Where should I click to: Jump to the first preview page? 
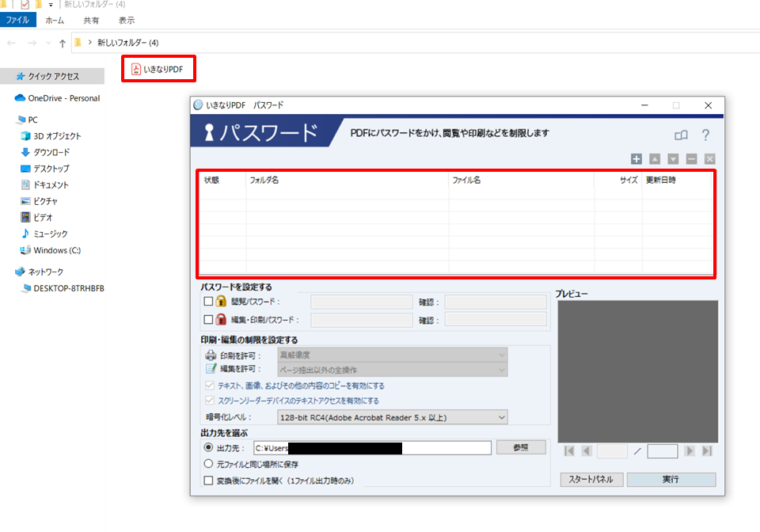(x=569, y=451)
